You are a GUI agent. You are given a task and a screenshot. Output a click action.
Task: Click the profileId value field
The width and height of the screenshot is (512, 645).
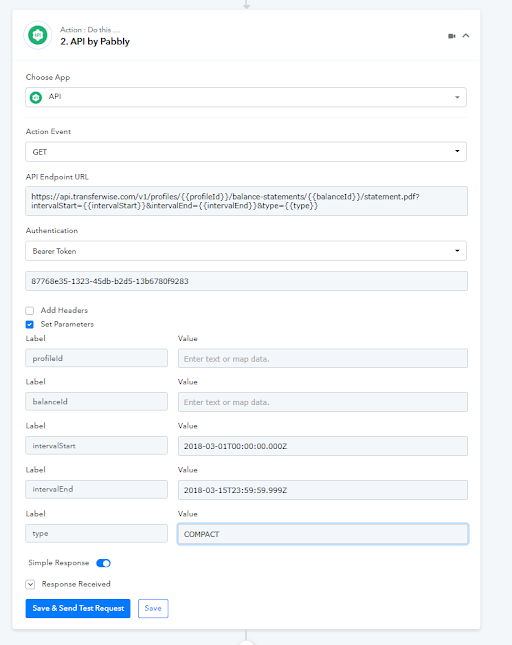tap(323, 359)
